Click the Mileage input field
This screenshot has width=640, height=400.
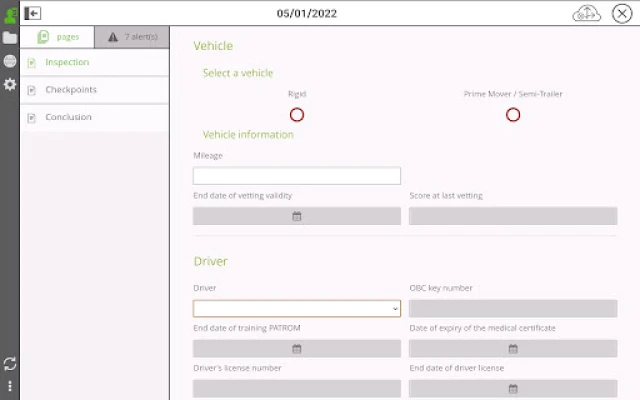[297, 176]
